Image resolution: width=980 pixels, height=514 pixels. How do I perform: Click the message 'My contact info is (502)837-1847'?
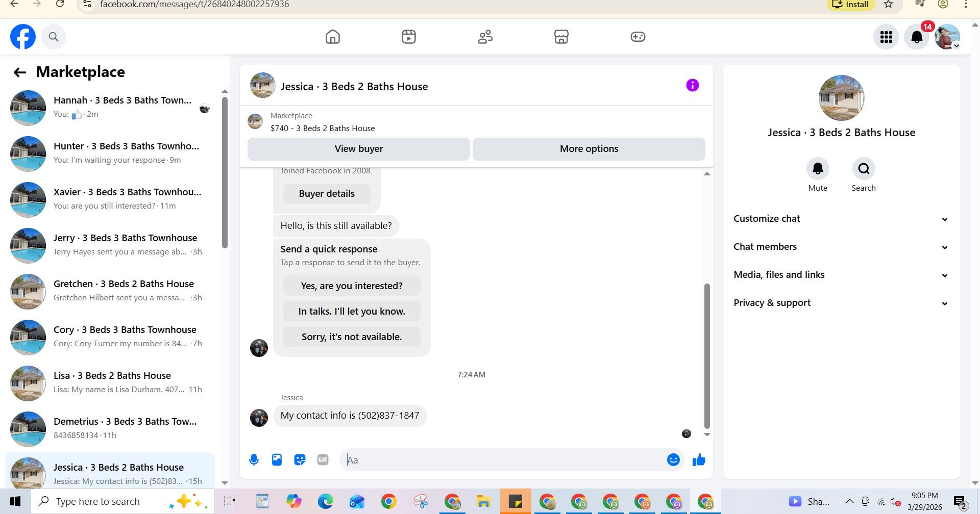coord(350,416)
